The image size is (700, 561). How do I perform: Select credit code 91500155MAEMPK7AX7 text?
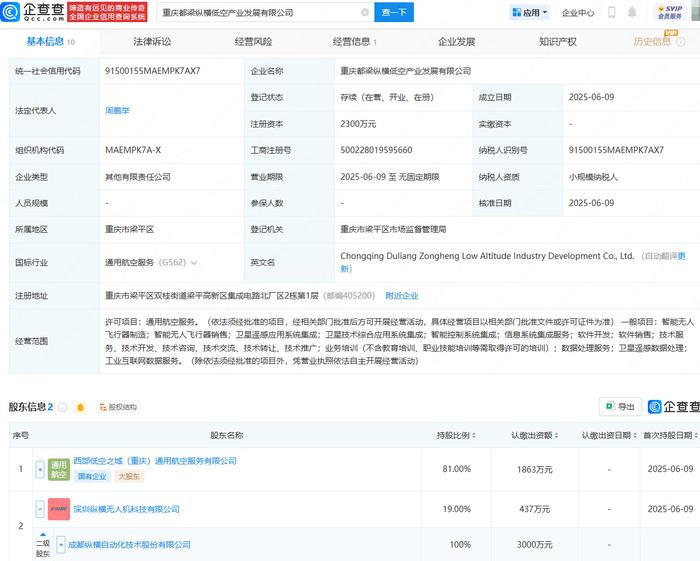click(x=153, y=71)
